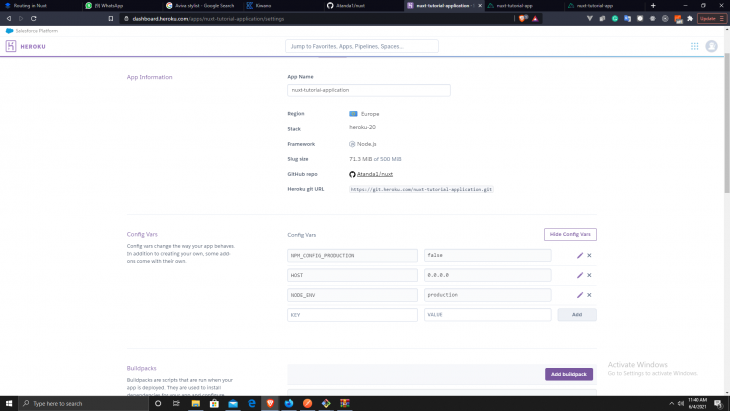Viewport: 730px width, 411px height.
Task: Switch to the Routing in Nuxt tab
Action: tap(35, 5)
